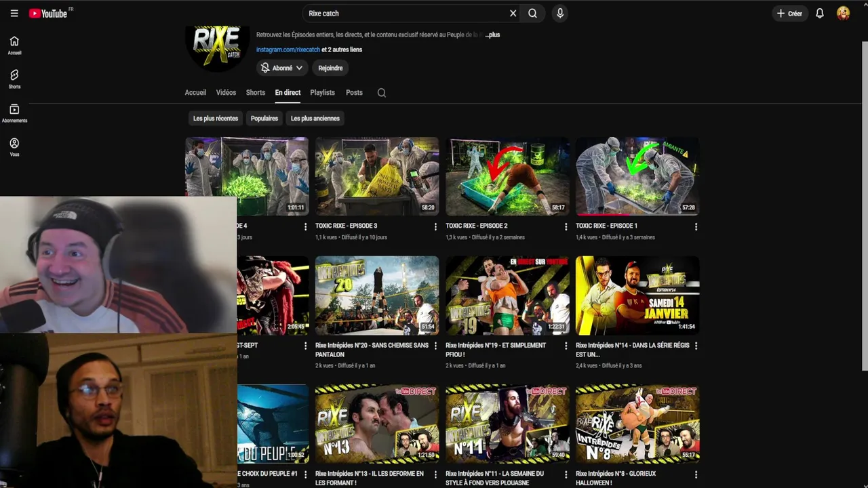Click the Rejoindre button
868x488 pixels.
[330, 68]
